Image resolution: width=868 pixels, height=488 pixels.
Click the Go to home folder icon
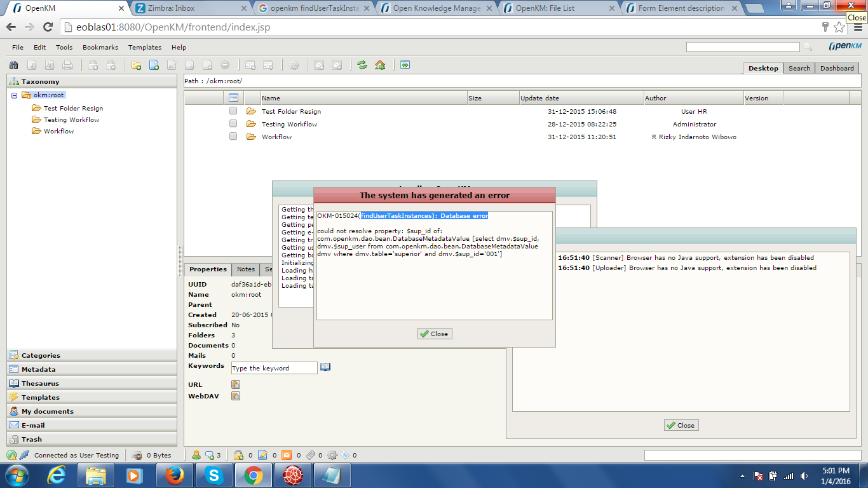tap(380, 65)
